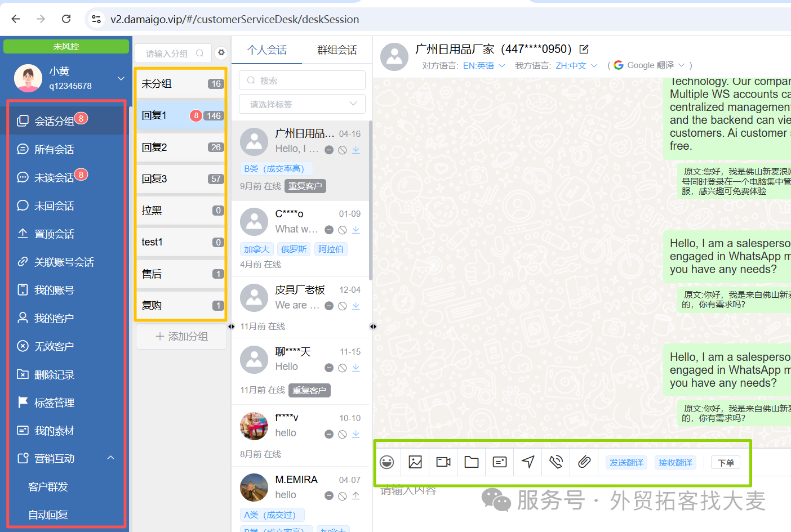This screenshot has width=791, height=532.
Task: Click minus icon on 皮具厂老板 conversation
Action: (329, 306)
